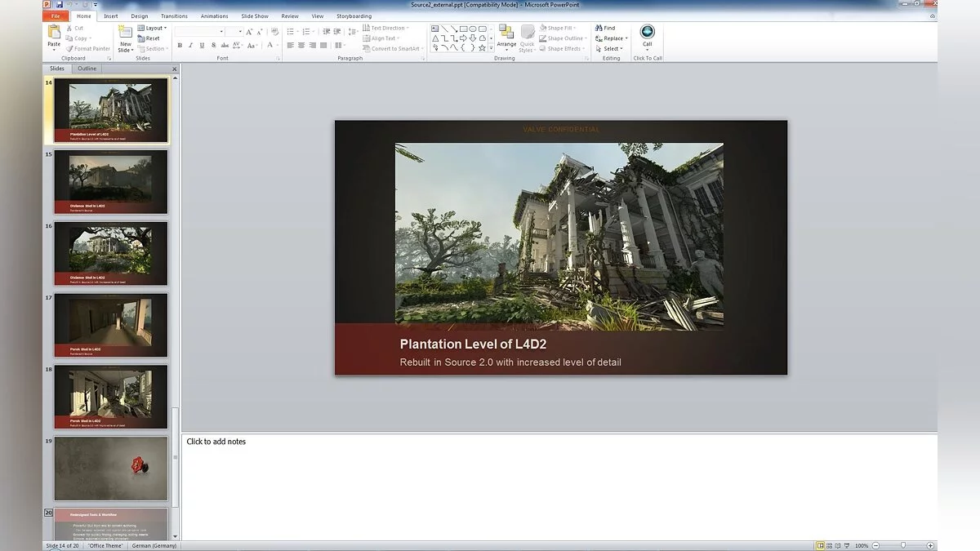Image resolution: width=980 pixels, height=551 pixels.
Task: Open the Select dropdown in Editing
Action: pyautogui.click(x=609, y=48)
